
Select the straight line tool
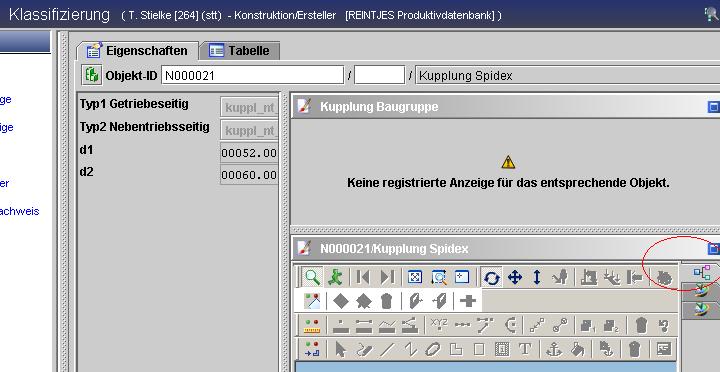[387, 349]
